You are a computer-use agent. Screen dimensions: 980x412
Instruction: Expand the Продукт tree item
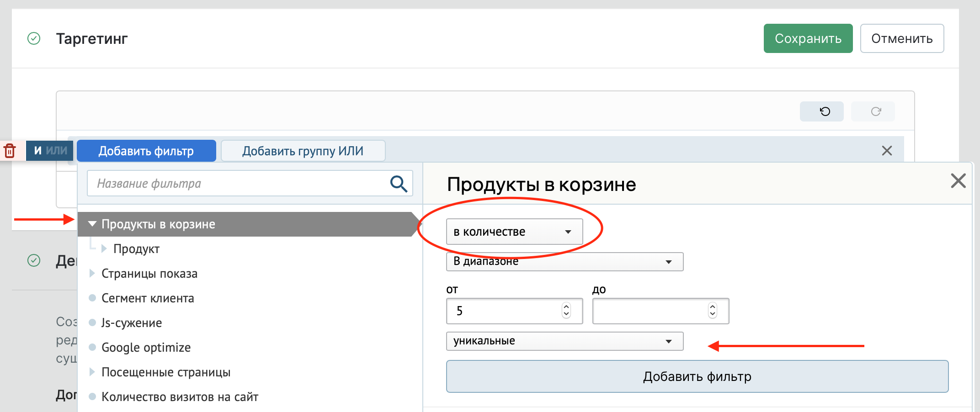click(104, 248)
